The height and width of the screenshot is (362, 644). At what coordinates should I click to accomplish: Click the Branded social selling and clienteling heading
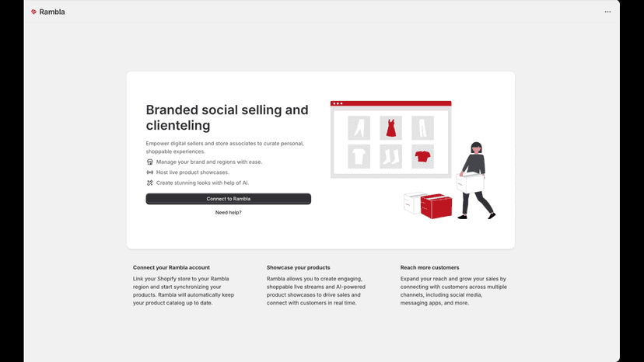coord(227,117)
